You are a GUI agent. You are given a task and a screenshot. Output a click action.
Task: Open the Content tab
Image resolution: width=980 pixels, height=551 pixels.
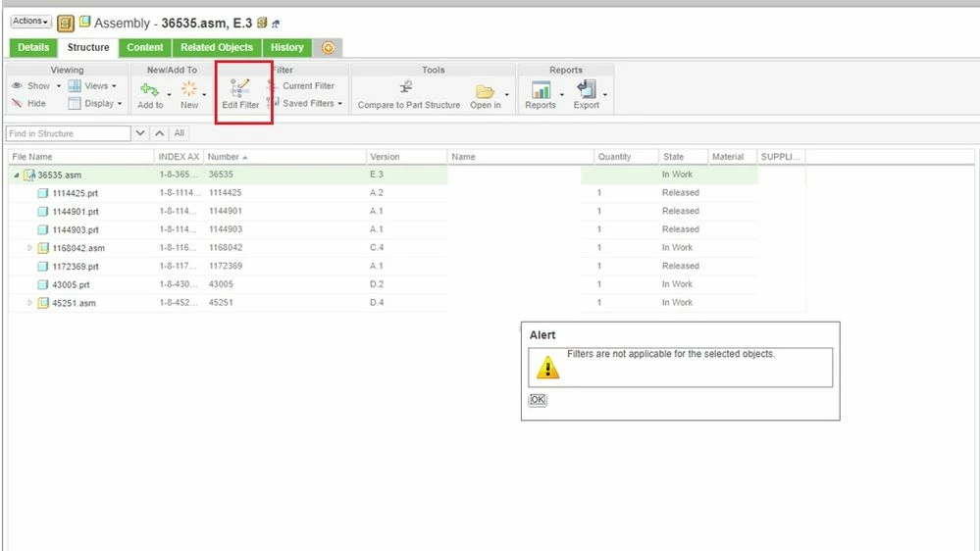click(145, 47)
